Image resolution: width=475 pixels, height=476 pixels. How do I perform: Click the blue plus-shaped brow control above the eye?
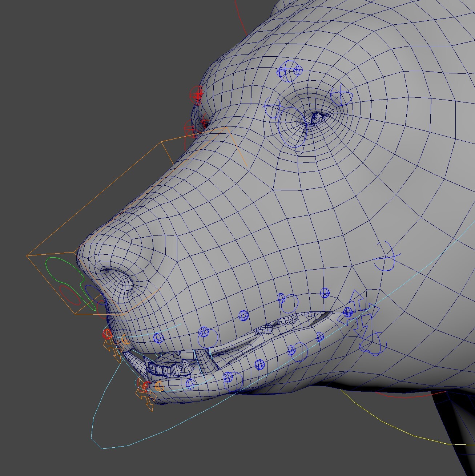click(342, 93)
